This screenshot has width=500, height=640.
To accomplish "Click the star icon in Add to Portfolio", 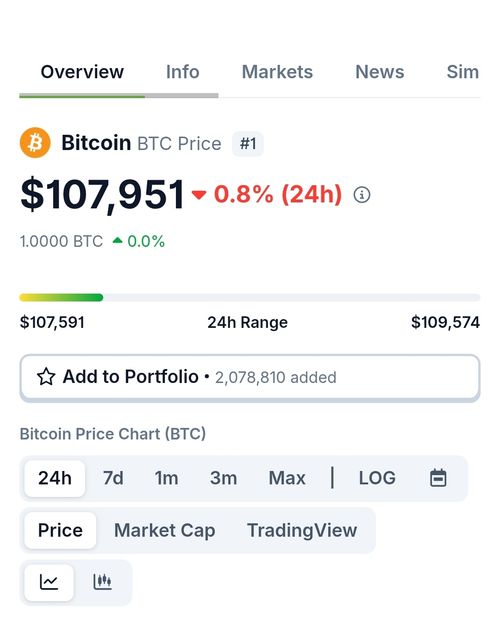I will click(x=46, y=377).
